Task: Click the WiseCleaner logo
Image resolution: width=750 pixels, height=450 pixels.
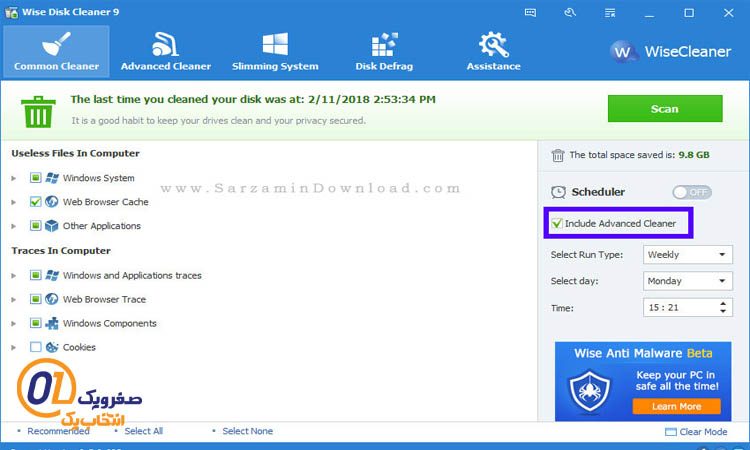Action: point(671,51)
